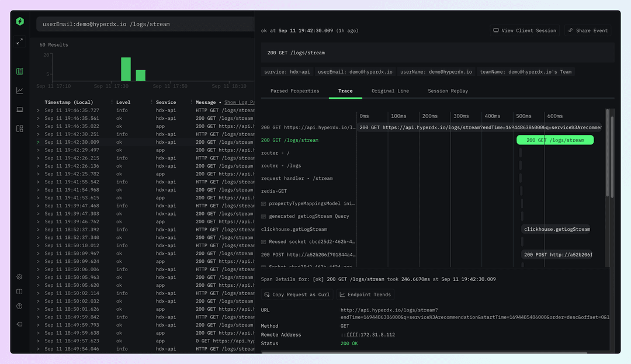
Task: Click the Share Event button
Action: [587, 30]
